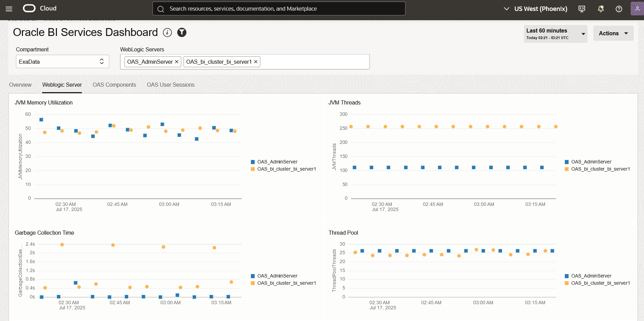Viewport: 644px width, 321px height.
Task: Switch to the OAS User Sessions tab
Action: (x=170, y=85)
